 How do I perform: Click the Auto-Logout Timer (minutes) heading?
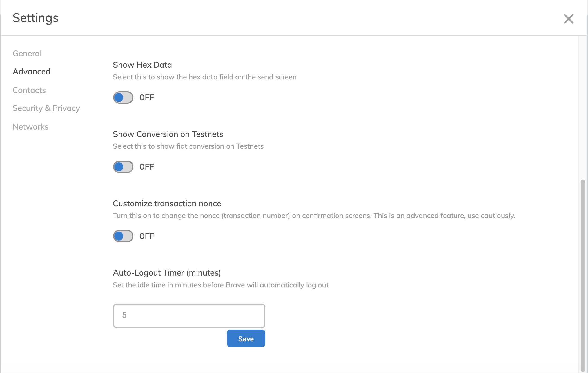167,273
